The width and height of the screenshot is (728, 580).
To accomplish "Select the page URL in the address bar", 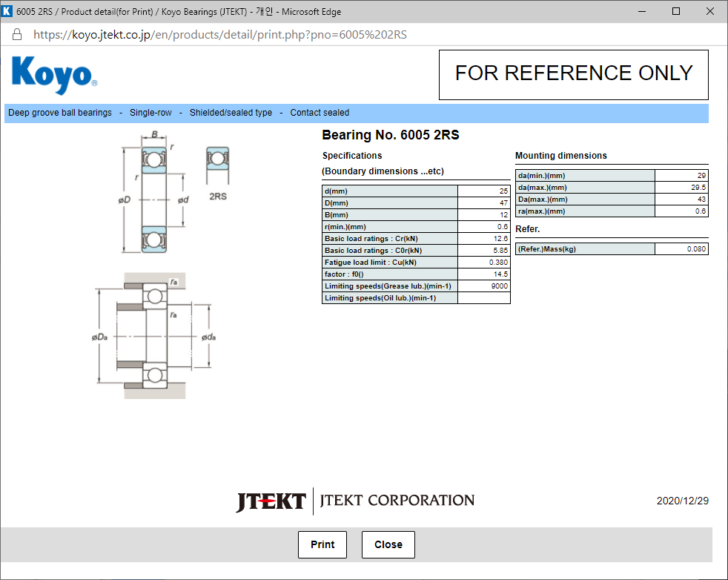I will 219,35.
